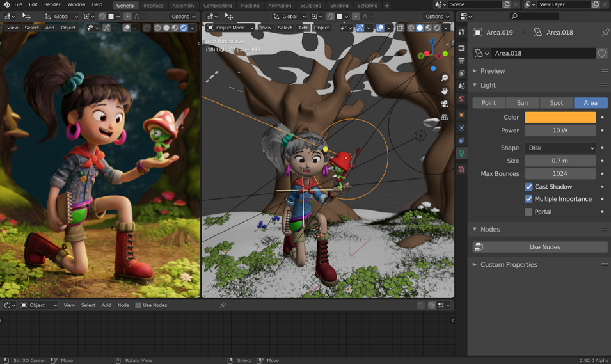Open the orange light Color swatch
This screenshot has height=364, width=611.
click(560, 117)
